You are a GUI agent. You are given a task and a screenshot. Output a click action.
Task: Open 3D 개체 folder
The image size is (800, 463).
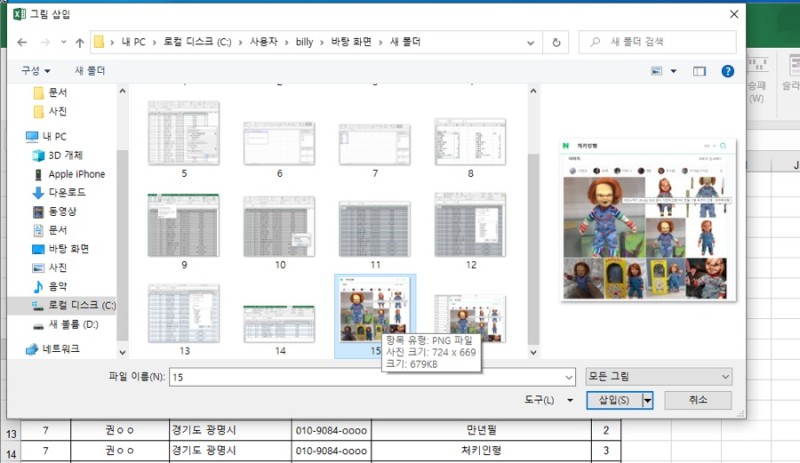click(x=57, y=155)
